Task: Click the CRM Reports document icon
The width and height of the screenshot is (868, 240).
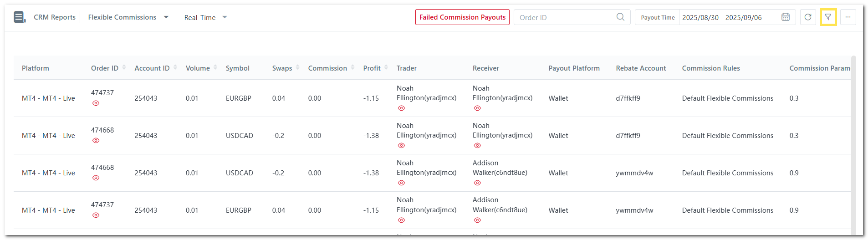Action: pyautogui.click(x=19, y=17)
